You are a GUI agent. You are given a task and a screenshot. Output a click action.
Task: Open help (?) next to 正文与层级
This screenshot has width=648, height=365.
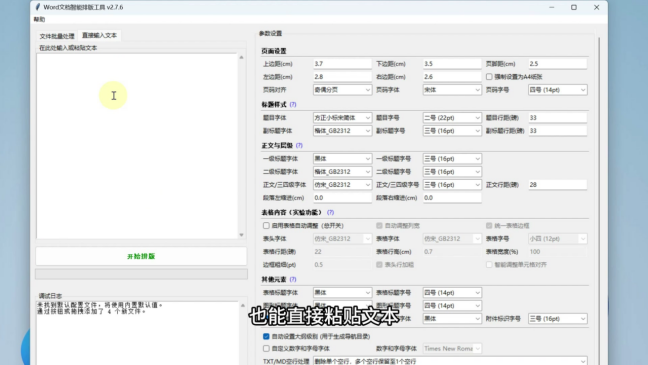pyautogui.click(x=299, y=146)
